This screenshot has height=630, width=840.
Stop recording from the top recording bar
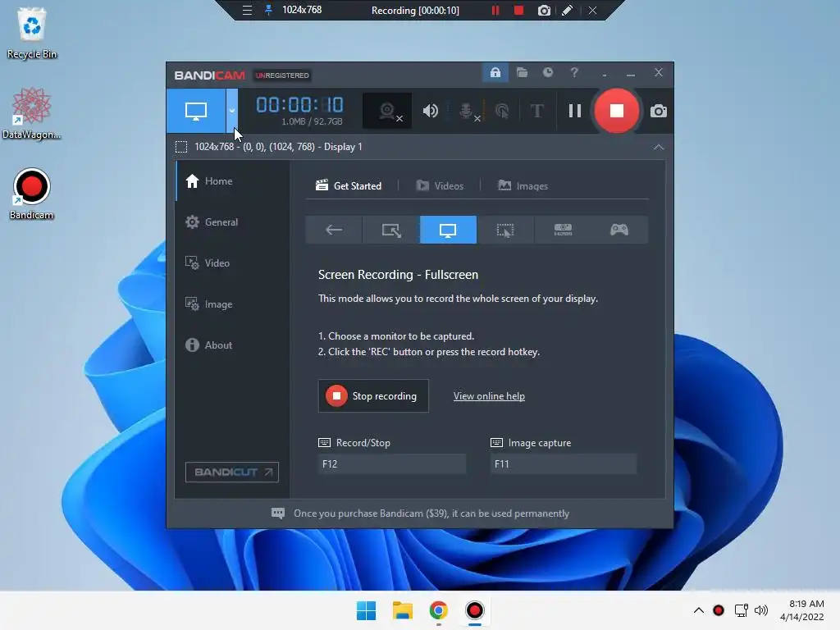pyautogui.click(x=518, y=10)
